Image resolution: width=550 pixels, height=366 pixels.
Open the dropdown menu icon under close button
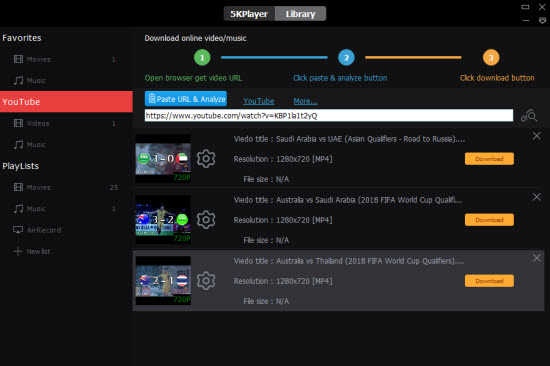(x=542, y=21)
